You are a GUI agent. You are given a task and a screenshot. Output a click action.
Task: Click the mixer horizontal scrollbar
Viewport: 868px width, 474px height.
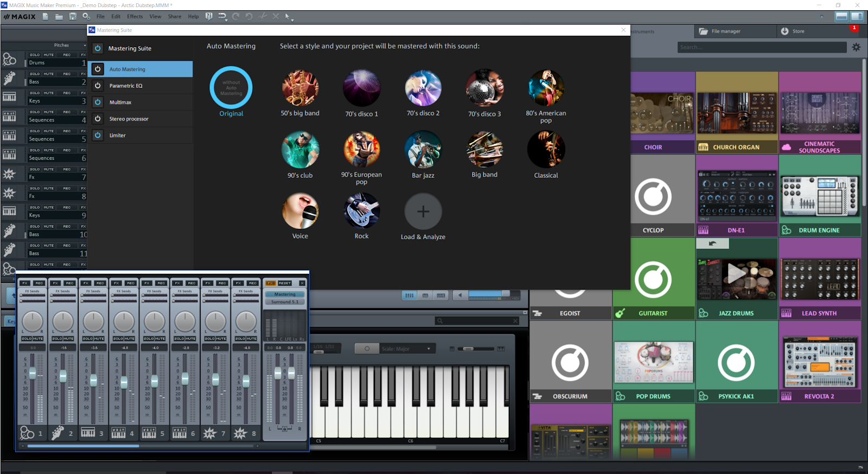tap(84, 446)
